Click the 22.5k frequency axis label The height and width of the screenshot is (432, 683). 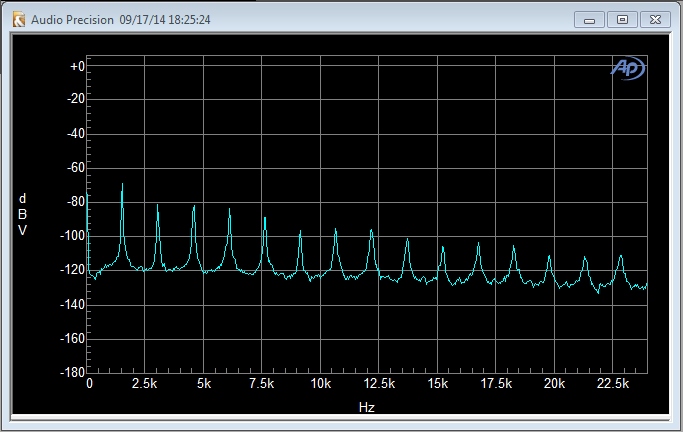click(x=613, y=384)
